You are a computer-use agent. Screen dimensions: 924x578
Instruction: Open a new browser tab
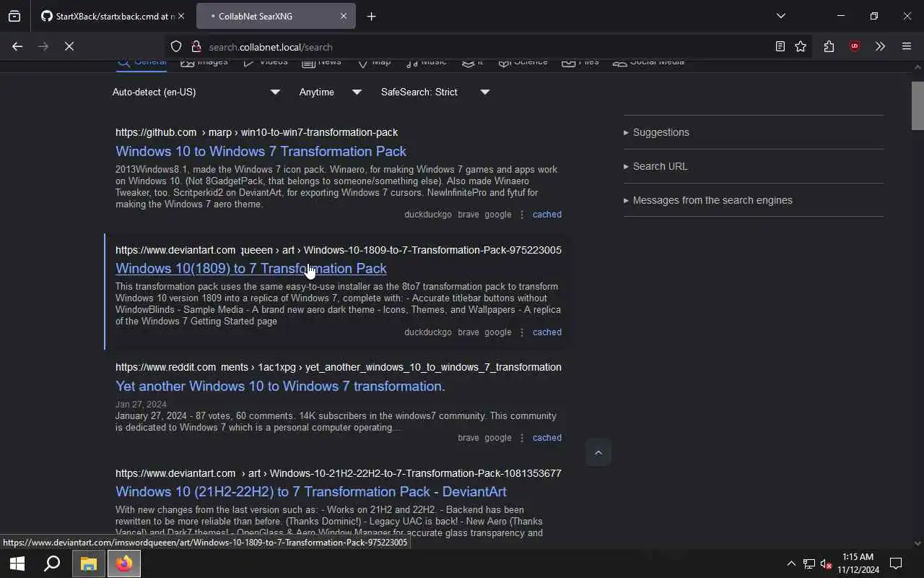coord(371,16)
